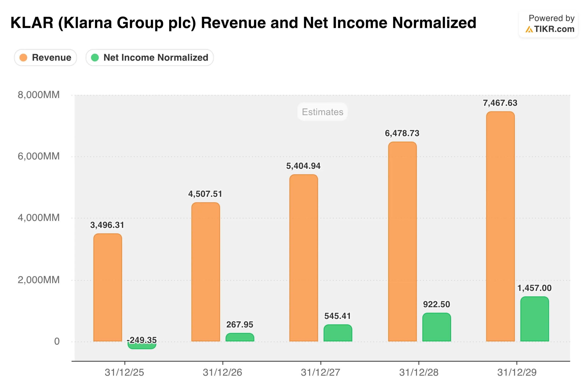Image resolution: width=588 pixels, height=392 pixels.
Task: Click the 545.41 net income bar
Action: click(338, 333)
